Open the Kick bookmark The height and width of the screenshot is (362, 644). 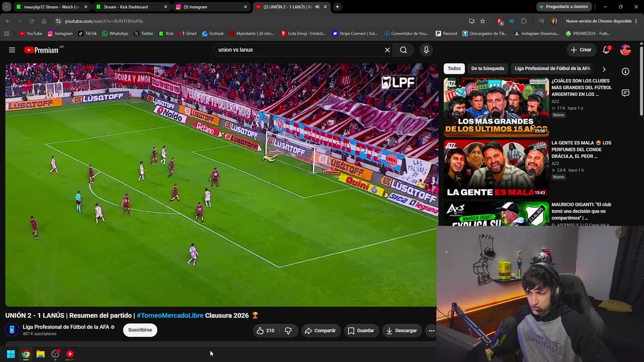tap(166, 34)
